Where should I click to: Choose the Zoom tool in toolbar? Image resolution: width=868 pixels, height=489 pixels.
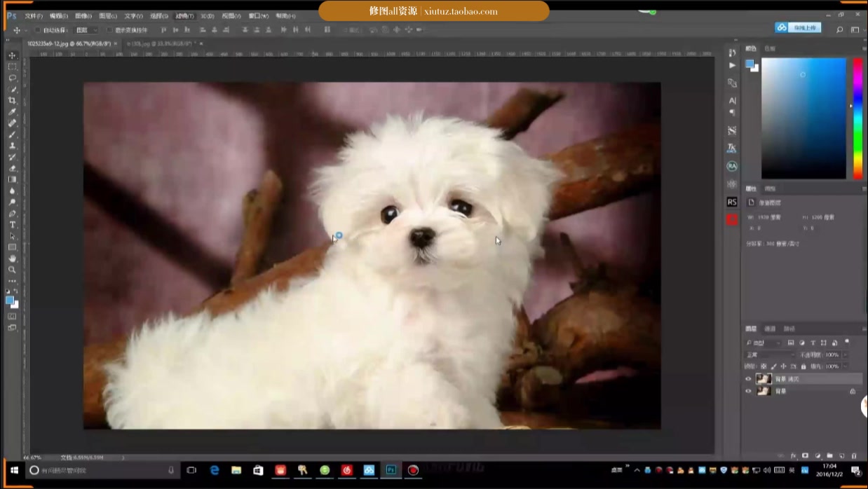[x=12, y=270]
